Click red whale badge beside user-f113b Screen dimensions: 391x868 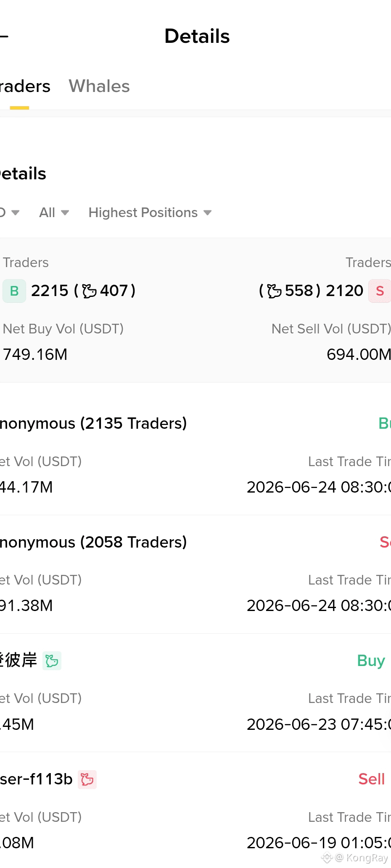point(87,779)
